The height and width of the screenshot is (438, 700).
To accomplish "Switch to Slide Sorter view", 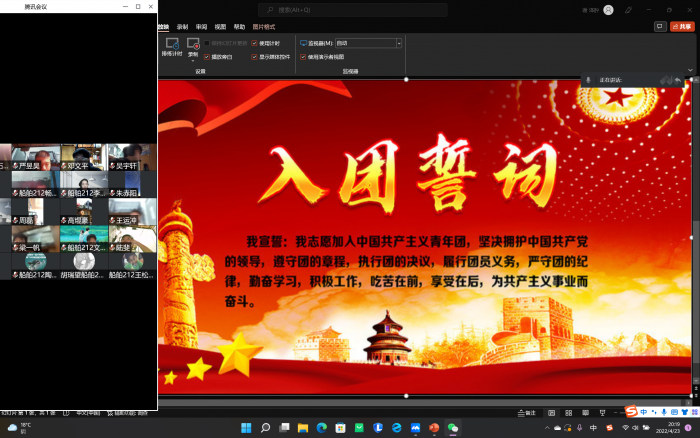I will click(x=568, y=413).
